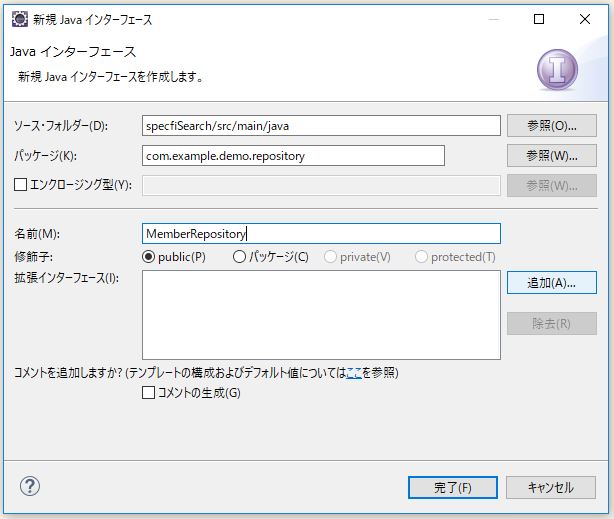Check the コメントの生成(G) checkbox
614x519 pixels.
click(x=148, y=392)
